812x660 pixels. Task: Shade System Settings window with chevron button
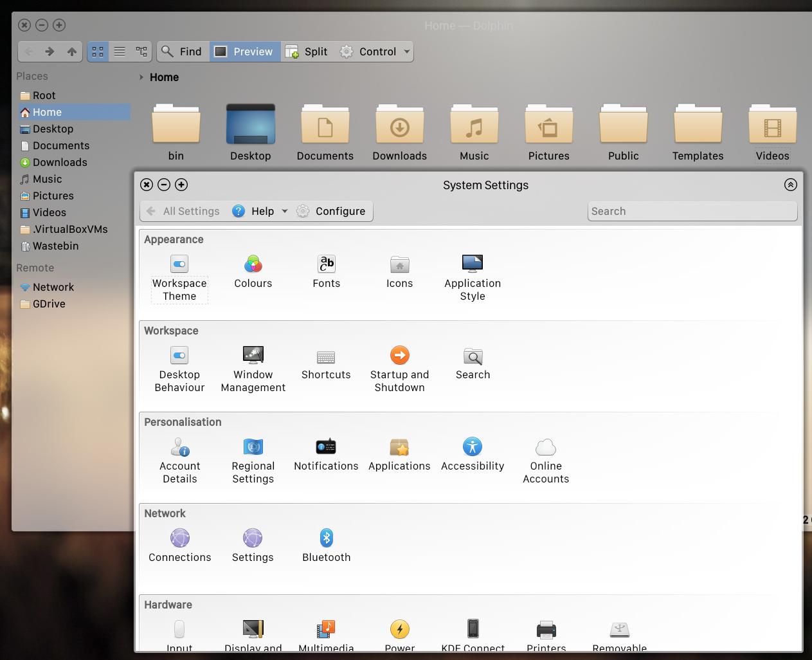point(791,185)
